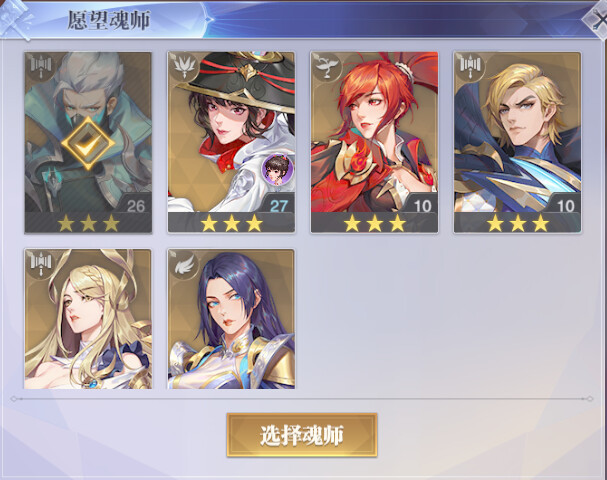
Task: Click the level 26 badge on masked hero
Action: point(135,206)
